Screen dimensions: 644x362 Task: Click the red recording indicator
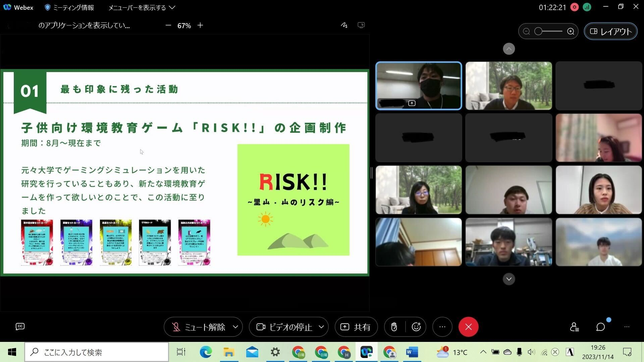(574, 7)
